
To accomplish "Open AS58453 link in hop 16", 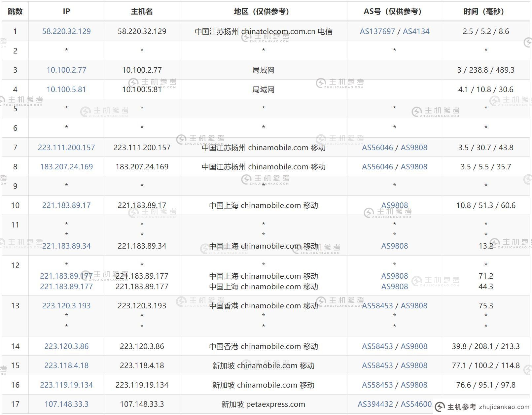I will click(x=377, y=385).
